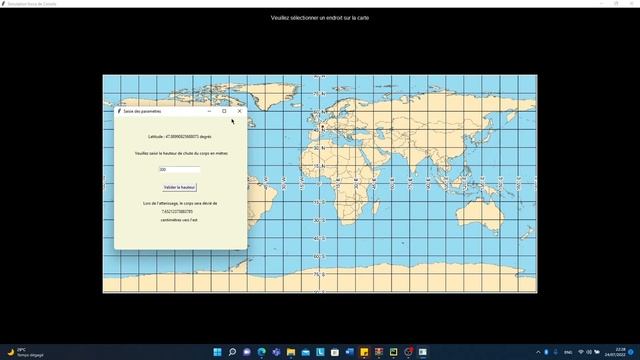Click the 'Valider la hauteur' button

(179, 187)
